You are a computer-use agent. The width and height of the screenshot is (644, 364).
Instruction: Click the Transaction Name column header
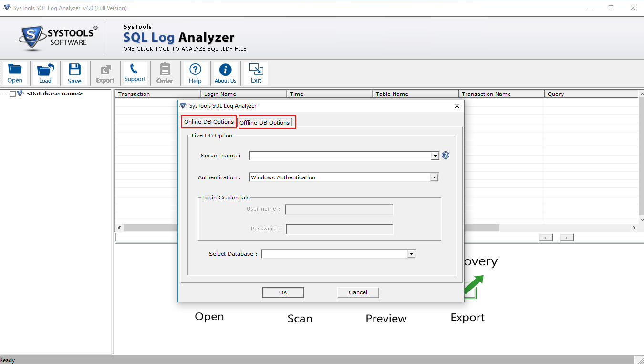coord(501,94)
